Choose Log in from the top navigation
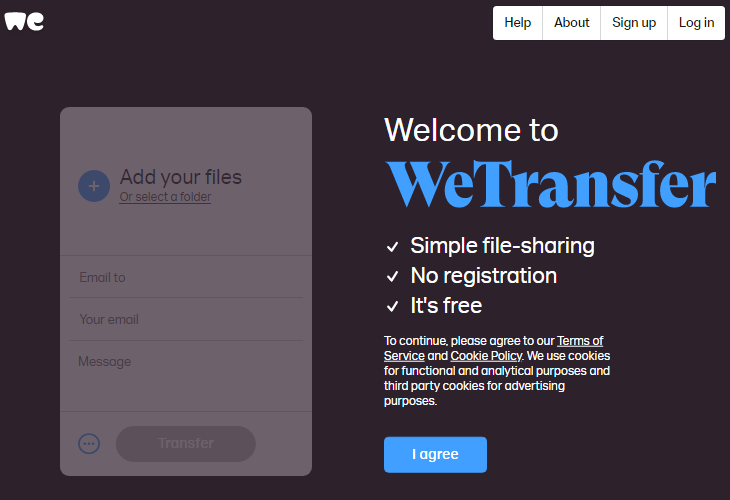This screenshot has width=730, height=500. pyautogui.click(x=696, y=23)
